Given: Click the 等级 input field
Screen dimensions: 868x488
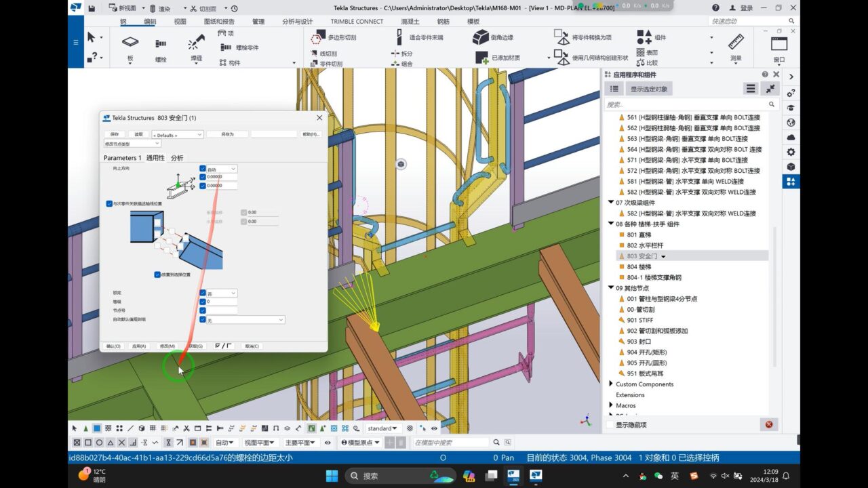Looking at the screenshot, I should tap(222, 302).
